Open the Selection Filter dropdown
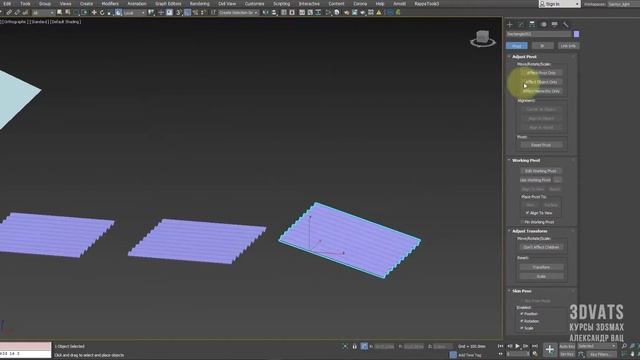Image resolution: width=640 pixels, height=360 pixels. click(43, 13)
